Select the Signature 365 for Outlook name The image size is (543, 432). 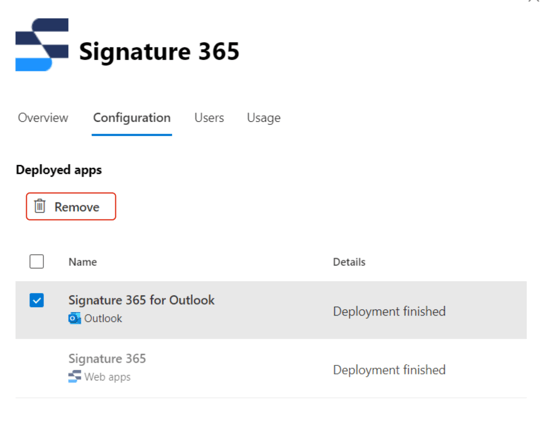click(141, 300)
